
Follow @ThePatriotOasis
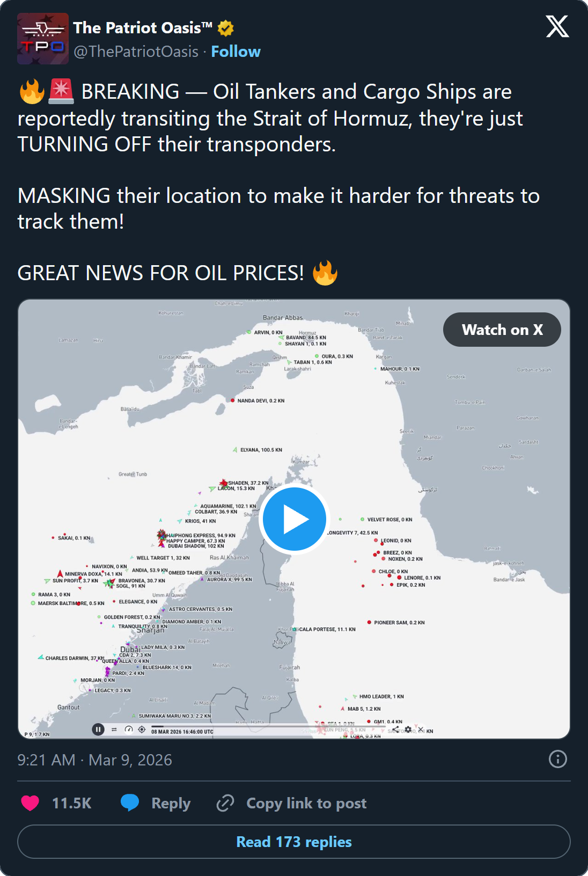click(x=236, y=52)
